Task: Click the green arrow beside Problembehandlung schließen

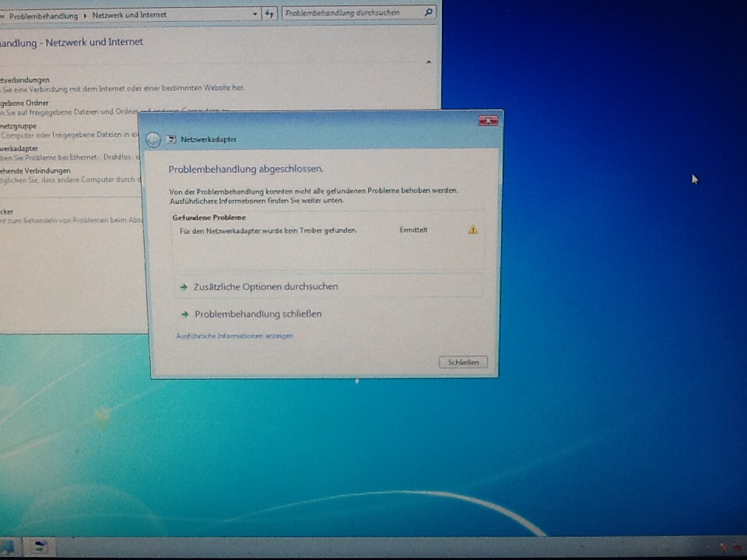Action: 185,314
